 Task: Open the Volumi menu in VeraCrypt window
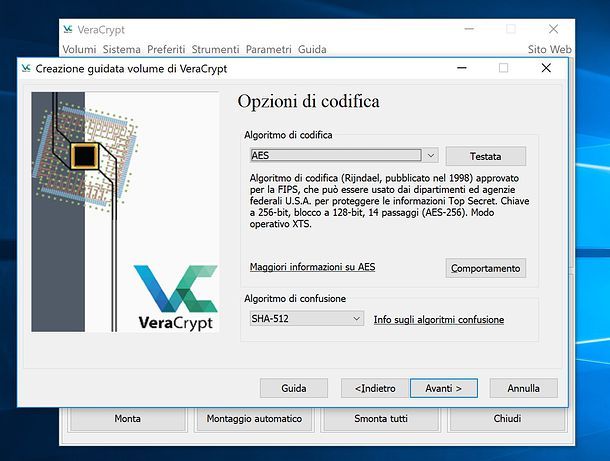pyautogui.click(x=79, y=49)
